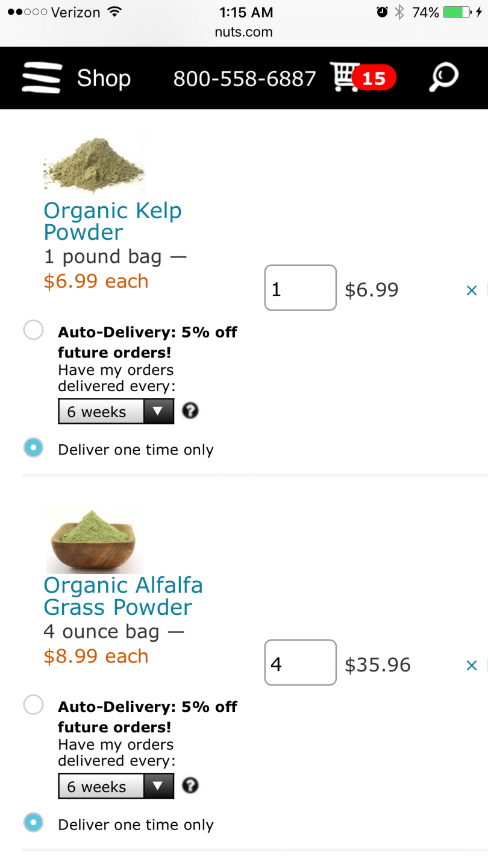Tap the red cart badge showing 15
This screenshot has height=868, width=488.
pos(374,78)
